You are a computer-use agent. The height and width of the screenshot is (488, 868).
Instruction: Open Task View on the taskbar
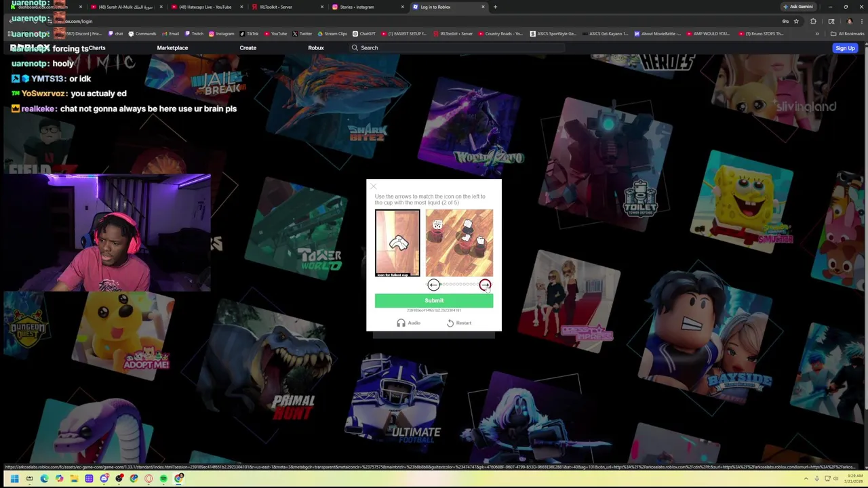29,479
